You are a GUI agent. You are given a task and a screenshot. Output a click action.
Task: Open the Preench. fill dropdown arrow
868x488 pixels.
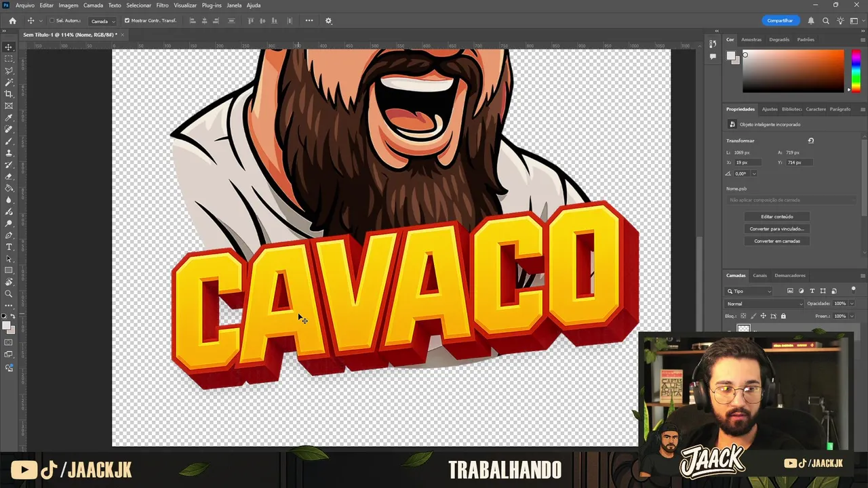pyautogui.click(x=852, y=316)
